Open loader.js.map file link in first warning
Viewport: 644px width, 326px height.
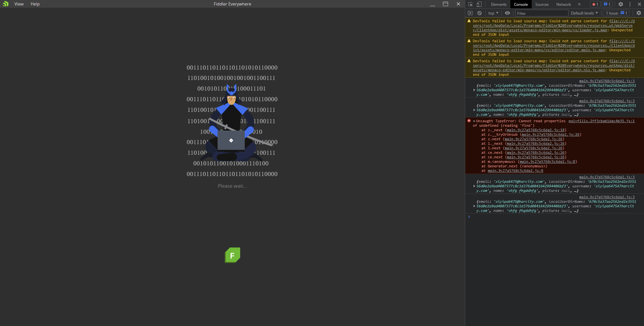coord(554,26)
